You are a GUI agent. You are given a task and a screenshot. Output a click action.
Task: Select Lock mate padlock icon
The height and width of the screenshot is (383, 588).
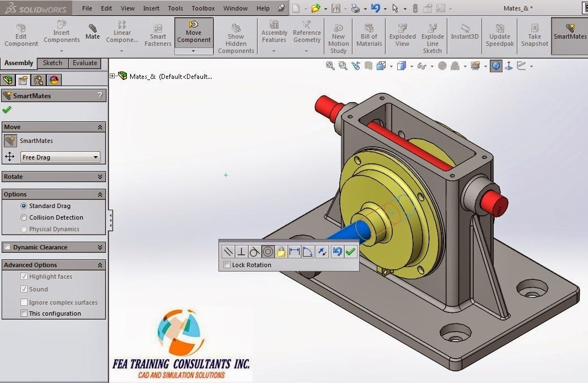coord(281,251)
